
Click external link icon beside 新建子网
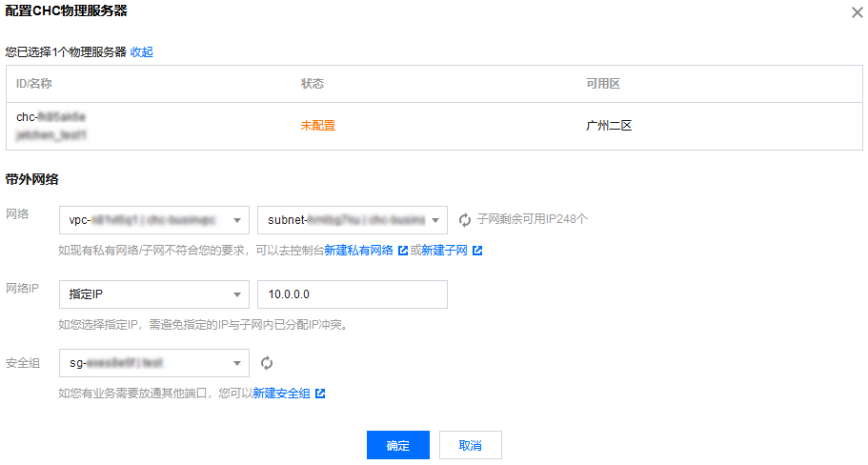(477, 251)
